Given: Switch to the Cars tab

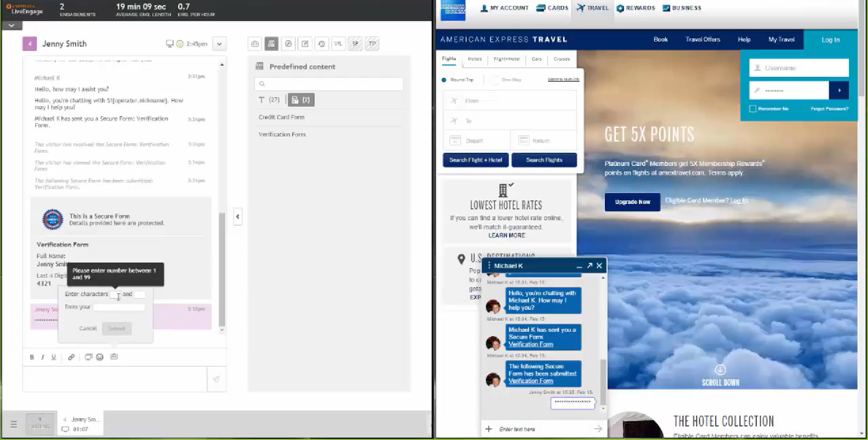Looking at the screenshot, I should tap(537, 59).
